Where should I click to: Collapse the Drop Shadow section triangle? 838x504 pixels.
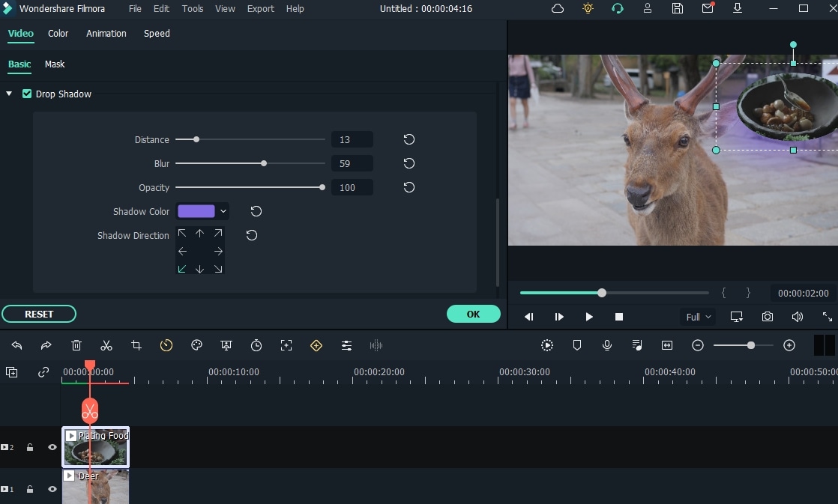(10, 94)
